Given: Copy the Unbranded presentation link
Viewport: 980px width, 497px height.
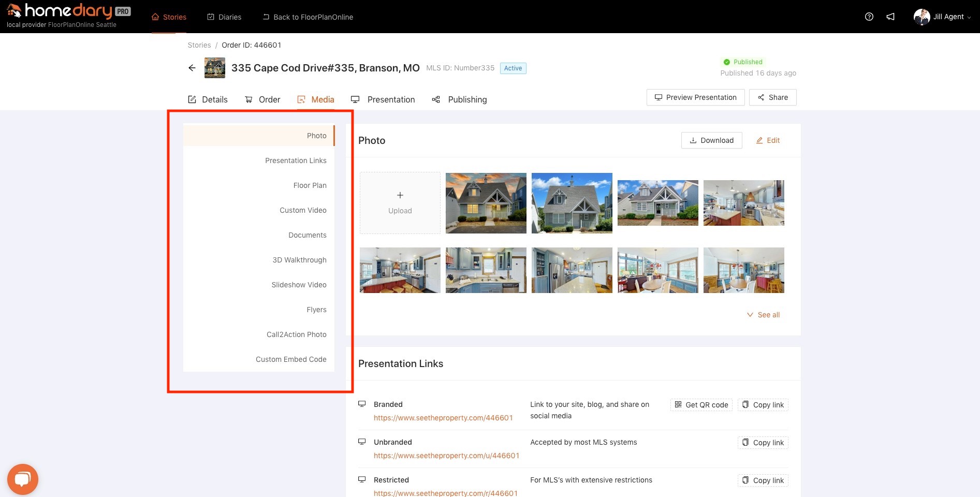Looking at the screenshot, I should 763,443.
